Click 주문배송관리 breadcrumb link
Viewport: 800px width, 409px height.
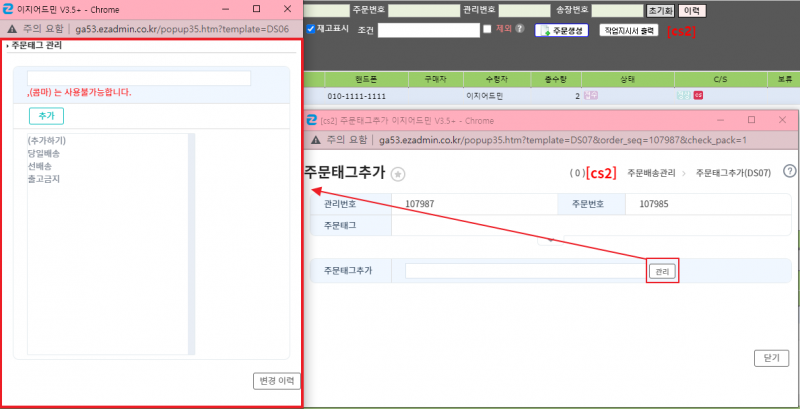[x=651, y=173]
